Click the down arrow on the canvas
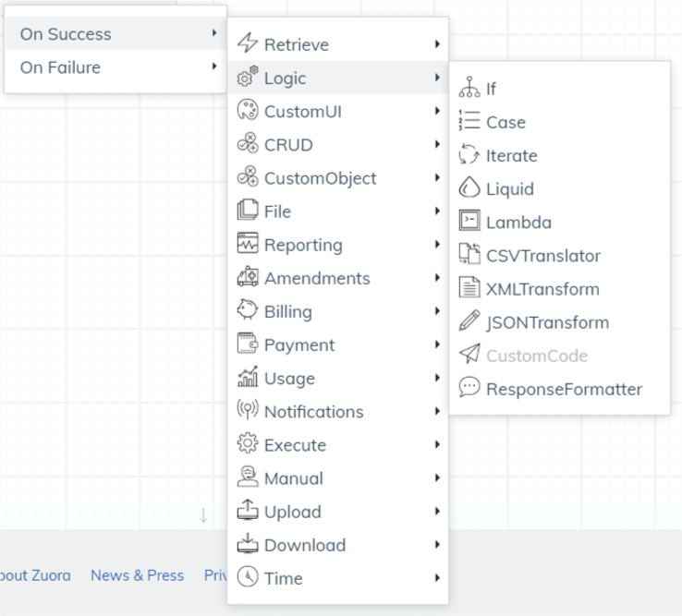The width and height of the screenshot is (682, 616). pos(203,515)
